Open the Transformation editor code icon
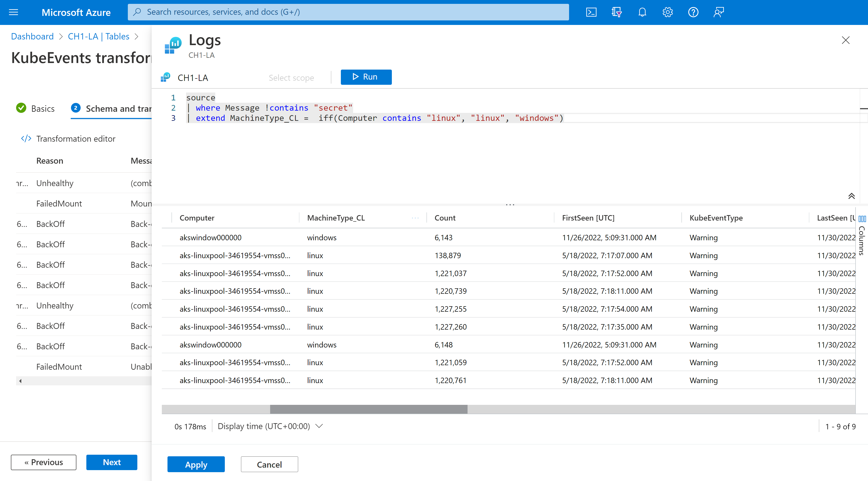Screen dimensions: 868x481 (26, 138)
